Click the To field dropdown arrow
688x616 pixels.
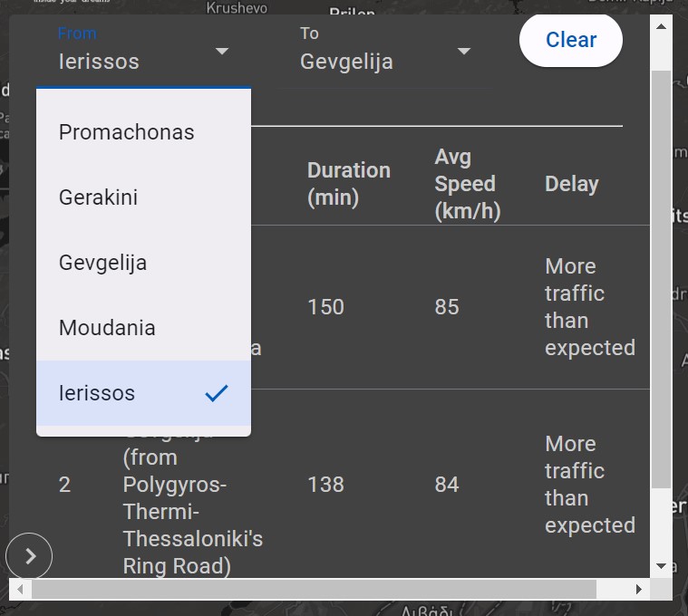[464, 52]
